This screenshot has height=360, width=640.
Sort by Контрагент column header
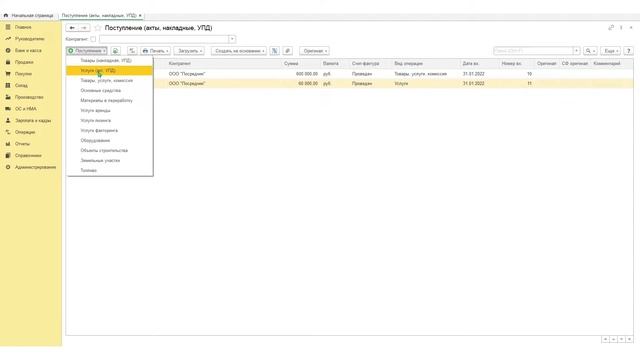click(x=180, y=64)
